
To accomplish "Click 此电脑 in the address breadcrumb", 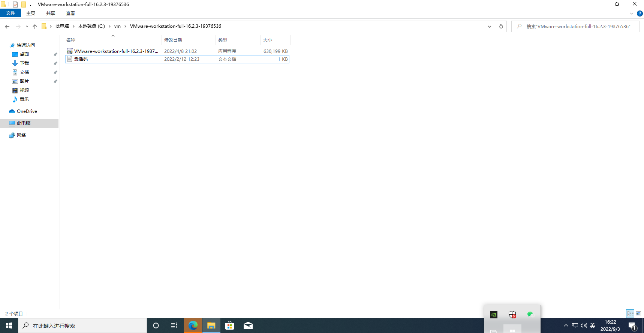I will click(x=62, y=26).
